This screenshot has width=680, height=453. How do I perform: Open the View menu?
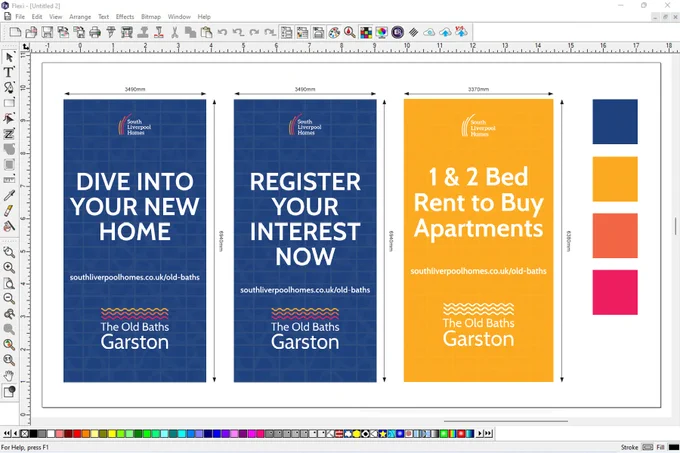tap(56, 16)
